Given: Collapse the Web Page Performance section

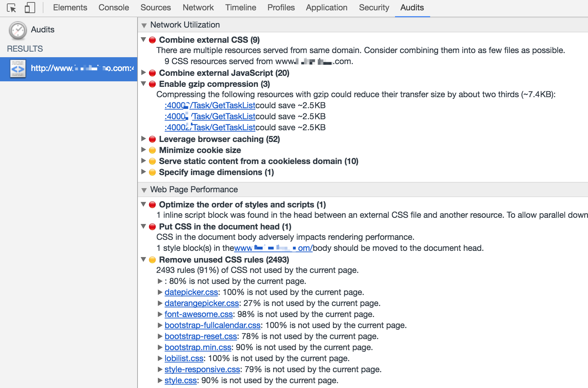Looking at the screenshot, I should click(x=144, y=190).
